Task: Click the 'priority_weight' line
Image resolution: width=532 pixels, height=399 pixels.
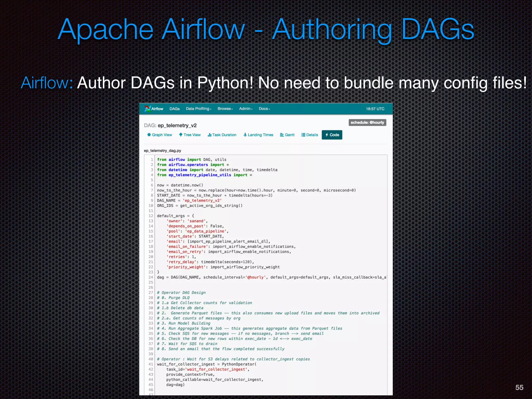Action: (223, 267)
